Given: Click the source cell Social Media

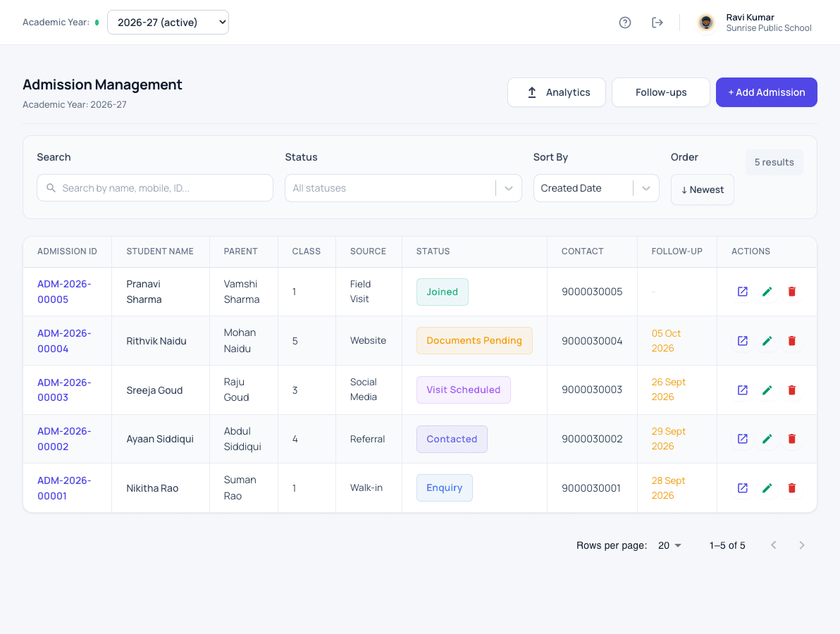Looking at the screenshot, I should tap(363, 390).
